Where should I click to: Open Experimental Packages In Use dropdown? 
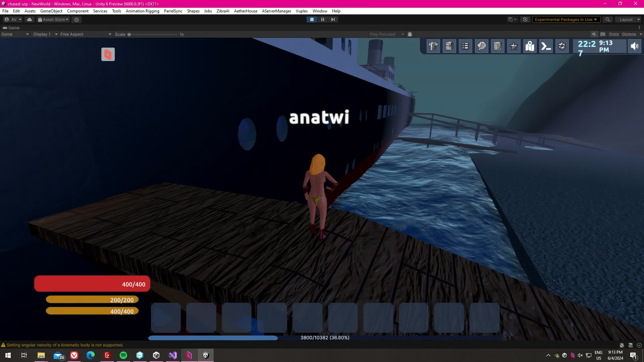[566, 19]
